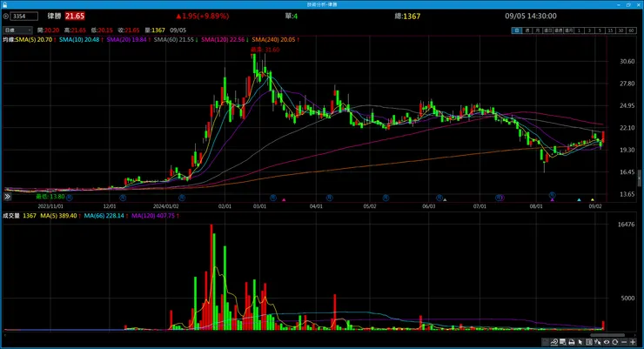Select the adjusted monthly (還月) period button

click(569, 30)
